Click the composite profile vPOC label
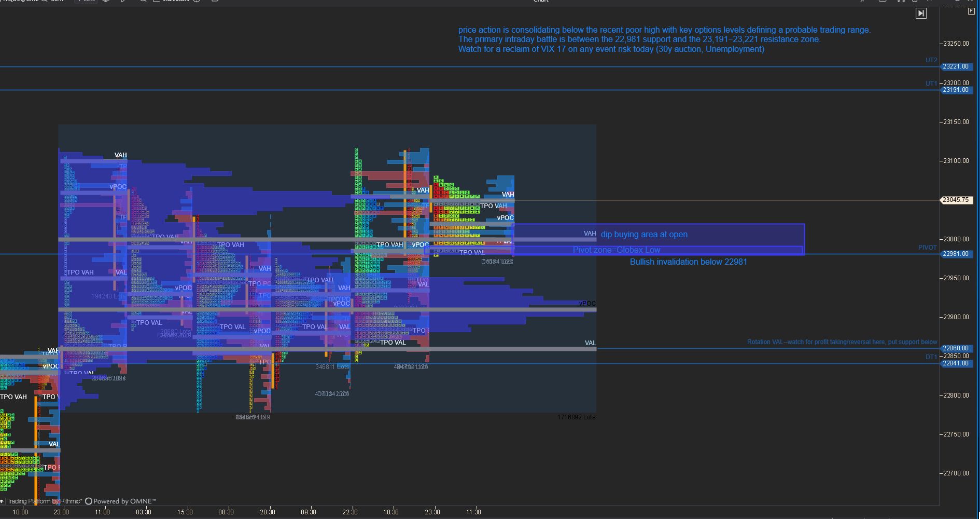 click(587, 304)
